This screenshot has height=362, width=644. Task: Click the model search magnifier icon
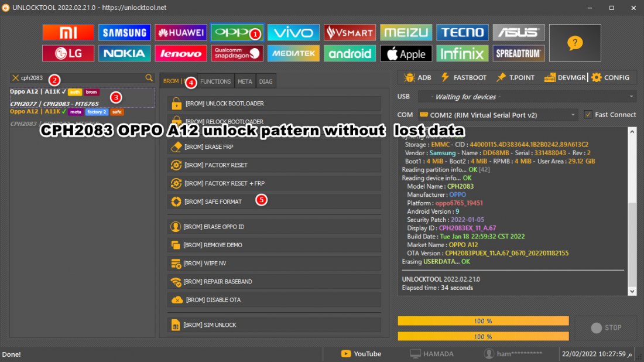pyautogui.click(x=149, y=78)
